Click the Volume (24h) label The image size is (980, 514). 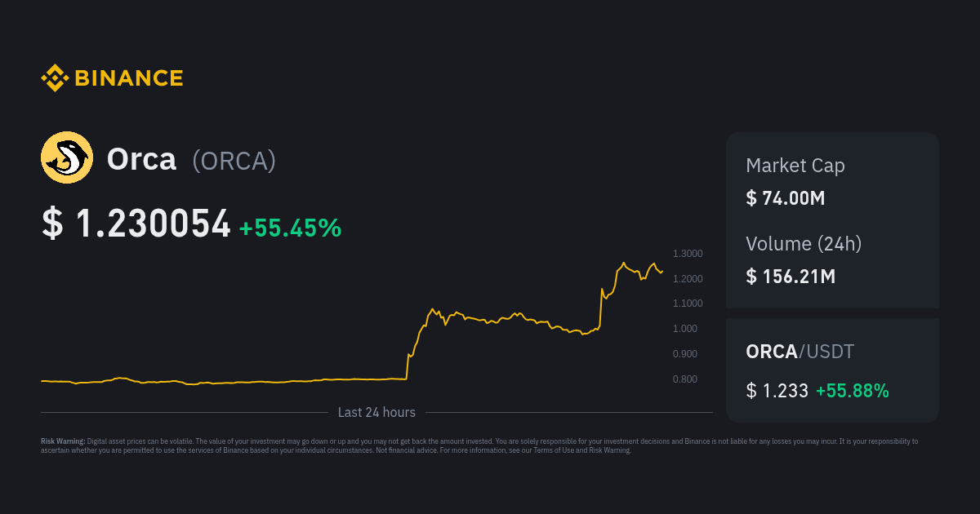[804, 243]
